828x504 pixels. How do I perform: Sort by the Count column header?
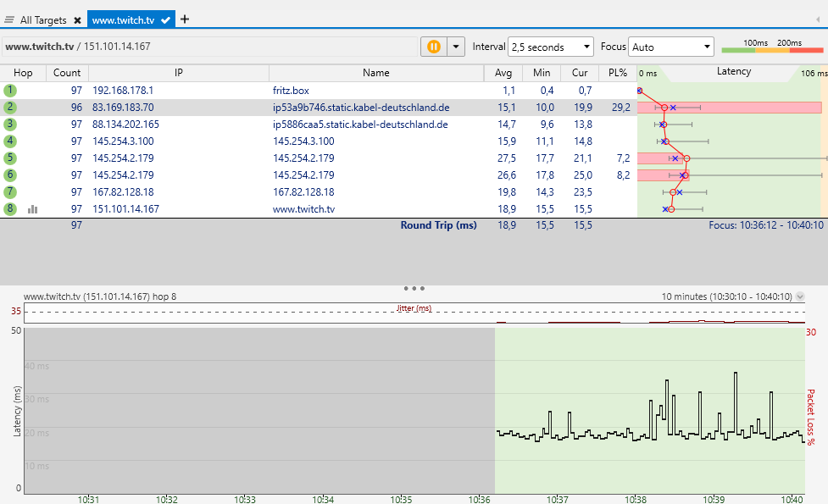point(67,73)
